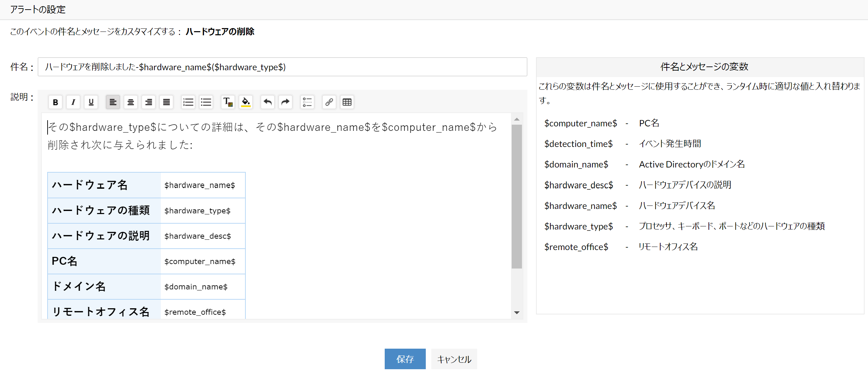Undo the last edit
Screen dimensions: 868x374
[268, 102]
